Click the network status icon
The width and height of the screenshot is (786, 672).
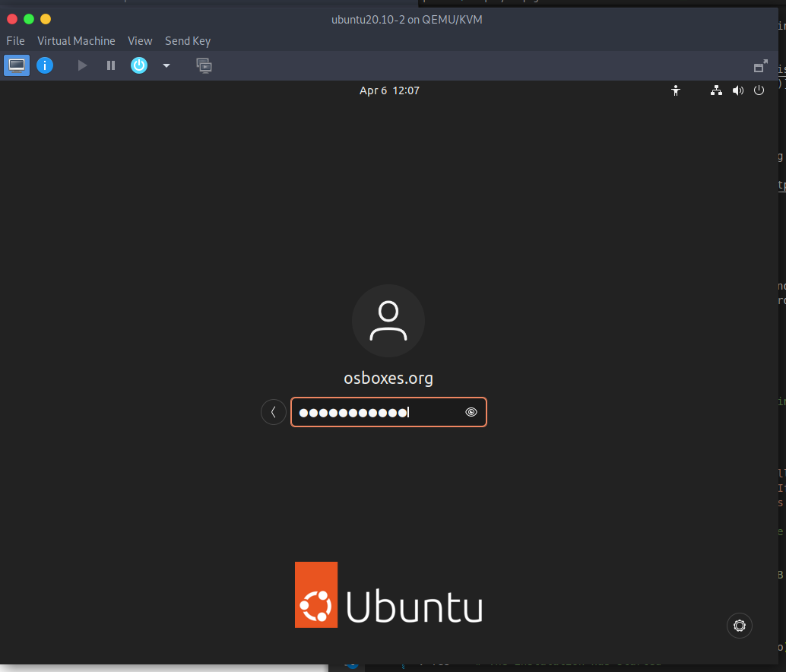pyautogui.click(x=716, y=90)
